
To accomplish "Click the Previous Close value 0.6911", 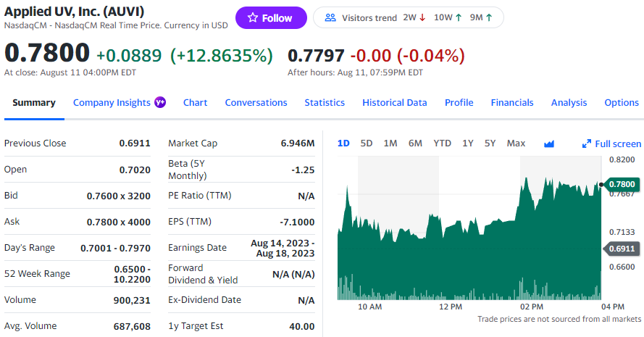I will [x=135, y=143].
